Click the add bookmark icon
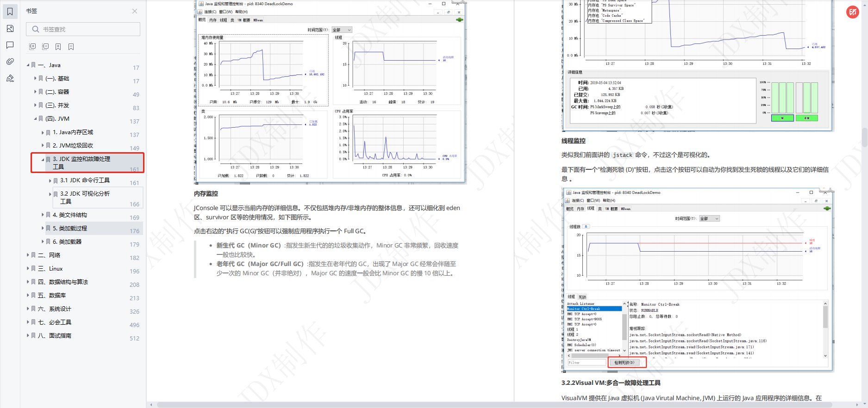This screenshot has width=868, height=408. tap(58, 47)
